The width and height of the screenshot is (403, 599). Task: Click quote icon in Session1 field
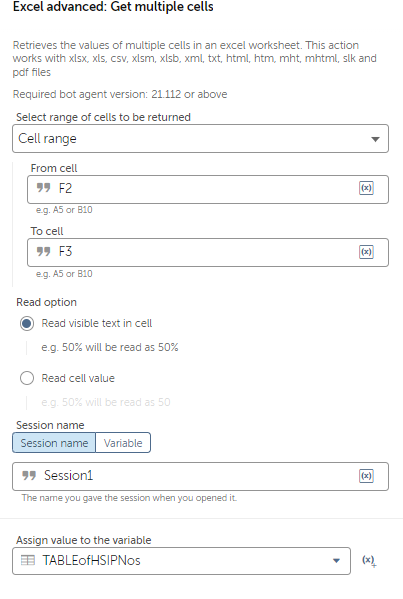[29, 476]
